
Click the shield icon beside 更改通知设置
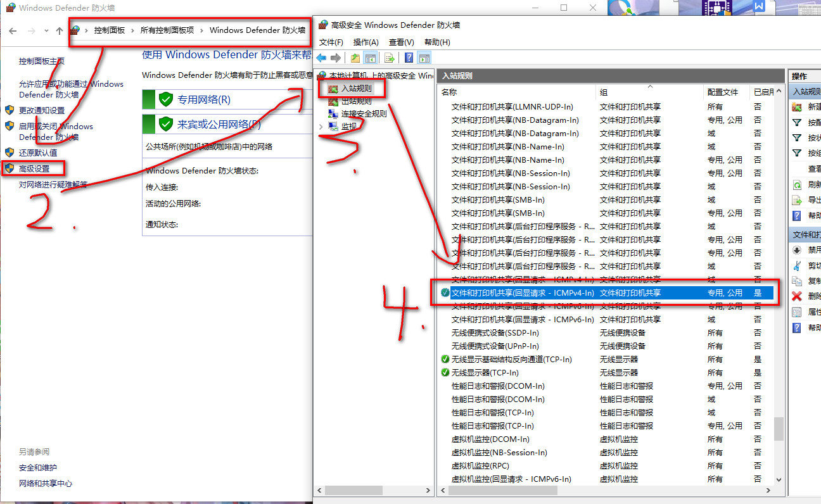pyautogui.click(x=9, y=110)
